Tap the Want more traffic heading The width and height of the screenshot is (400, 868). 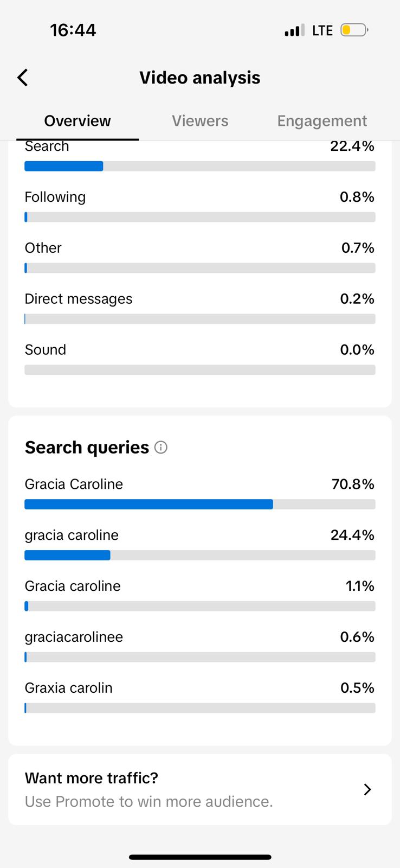pos(92,778)
